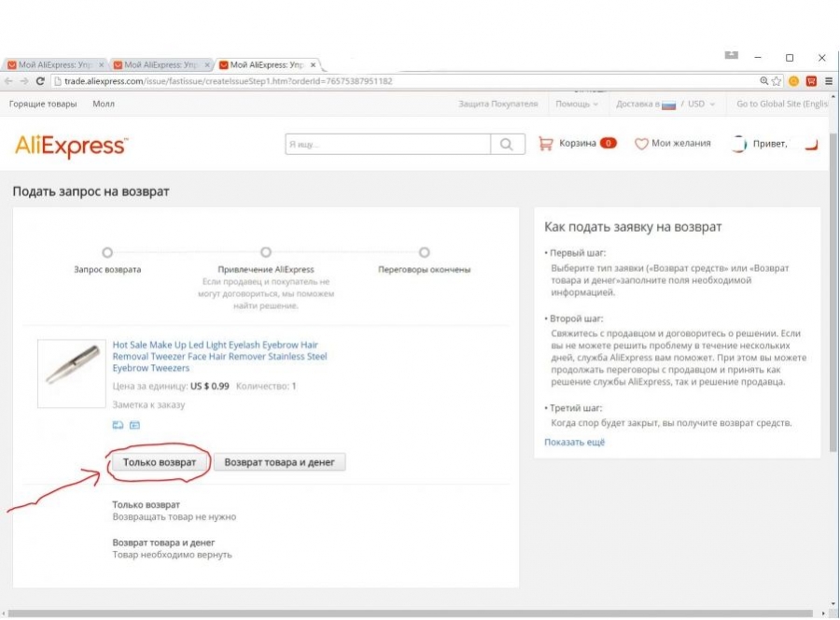Open Корзина cart link
The image size is (840, 620).
pyautogui.click(x=578, y=143)
